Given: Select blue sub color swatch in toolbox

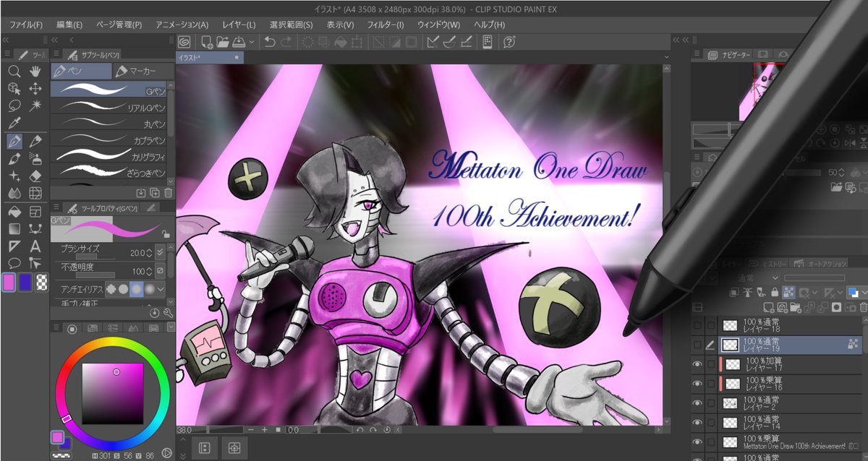Looking at the screenshot, I should pos(25,282).
